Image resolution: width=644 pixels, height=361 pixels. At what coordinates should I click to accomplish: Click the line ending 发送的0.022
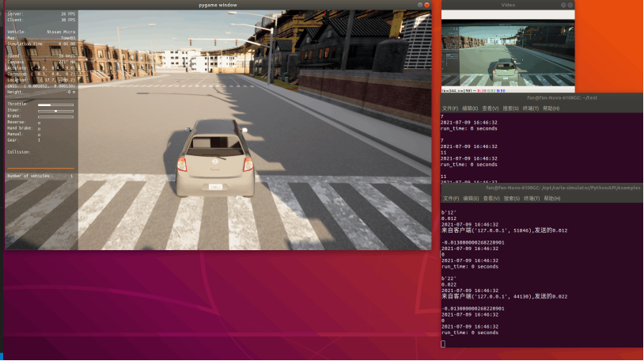click(504, 296)
